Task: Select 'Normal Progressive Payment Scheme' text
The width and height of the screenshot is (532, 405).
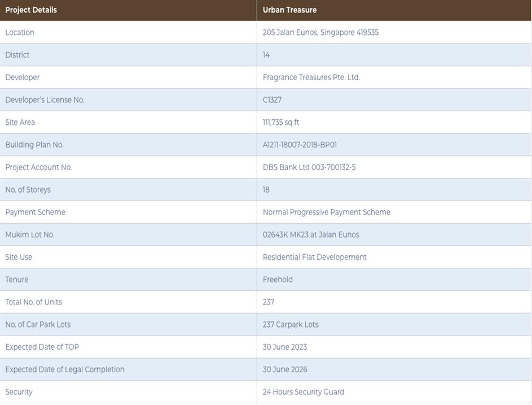Action: coord(326,212)
